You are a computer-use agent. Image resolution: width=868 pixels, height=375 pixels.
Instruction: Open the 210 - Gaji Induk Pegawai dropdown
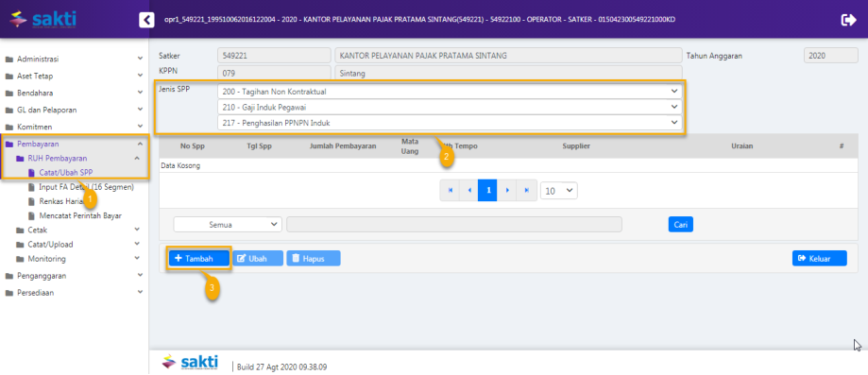point(450,107)
